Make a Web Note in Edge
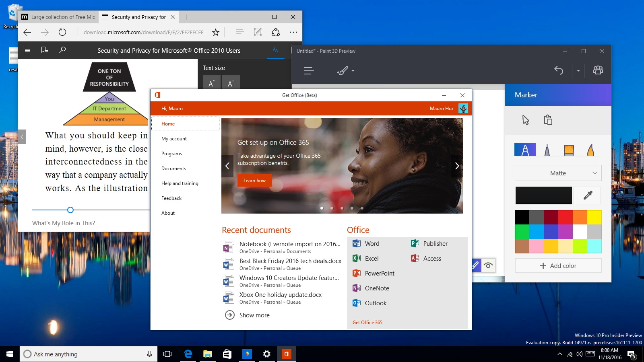The height and width of the screenshot is (362, 644). pos(258,32)
